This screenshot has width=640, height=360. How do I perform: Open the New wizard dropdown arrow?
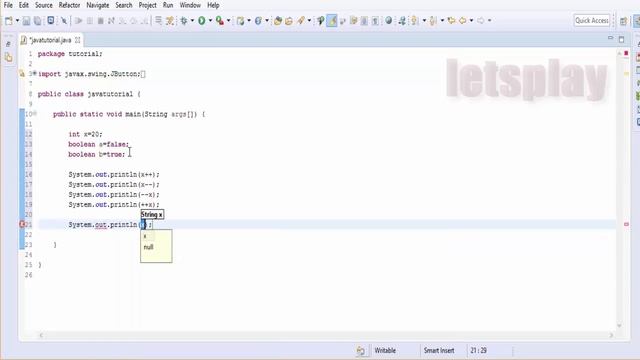(17, 21)
